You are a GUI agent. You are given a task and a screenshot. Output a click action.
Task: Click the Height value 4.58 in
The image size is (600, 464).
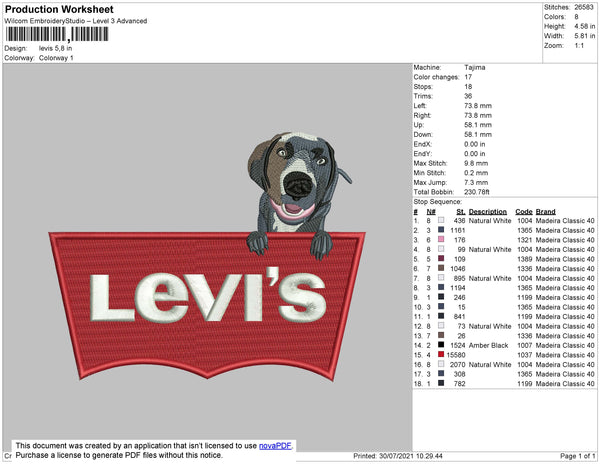point(584,26)
